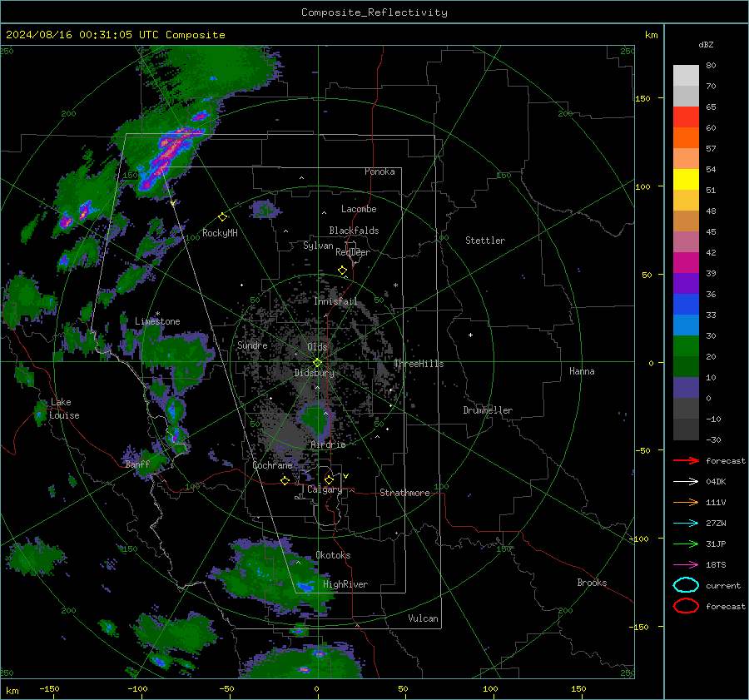
Task: Click the Strathmore town label
Action: point(404,493)
